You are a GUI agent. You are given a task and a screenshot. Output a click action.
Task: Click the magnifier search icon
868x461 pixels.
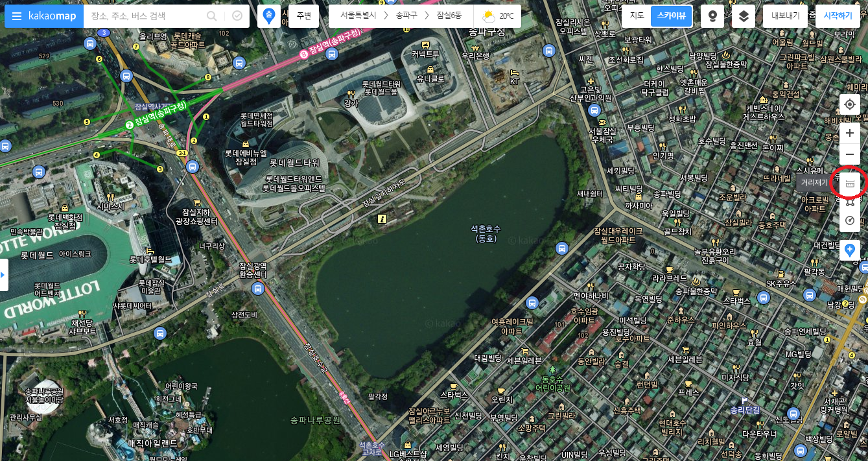tap(212, 16)
